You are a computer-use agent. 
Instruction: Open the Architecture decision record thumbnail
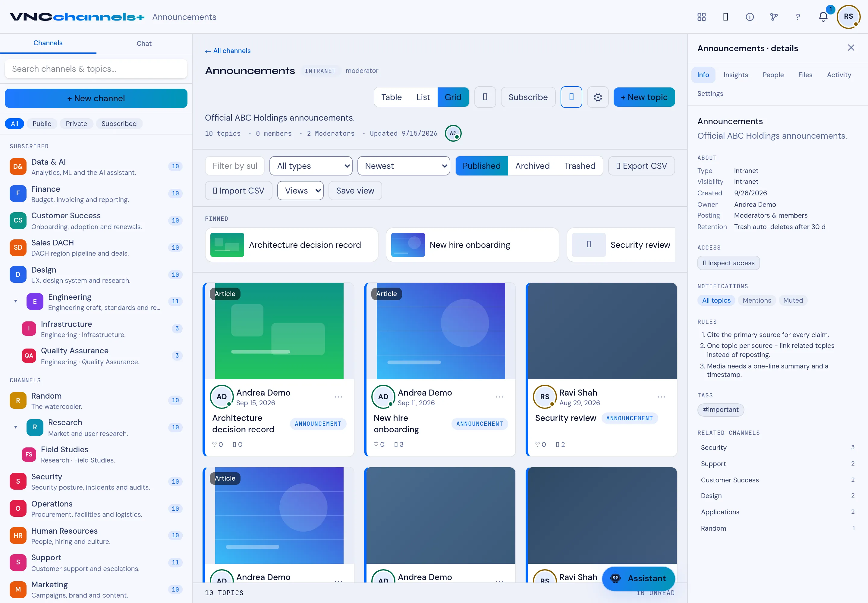coord(227,245)
